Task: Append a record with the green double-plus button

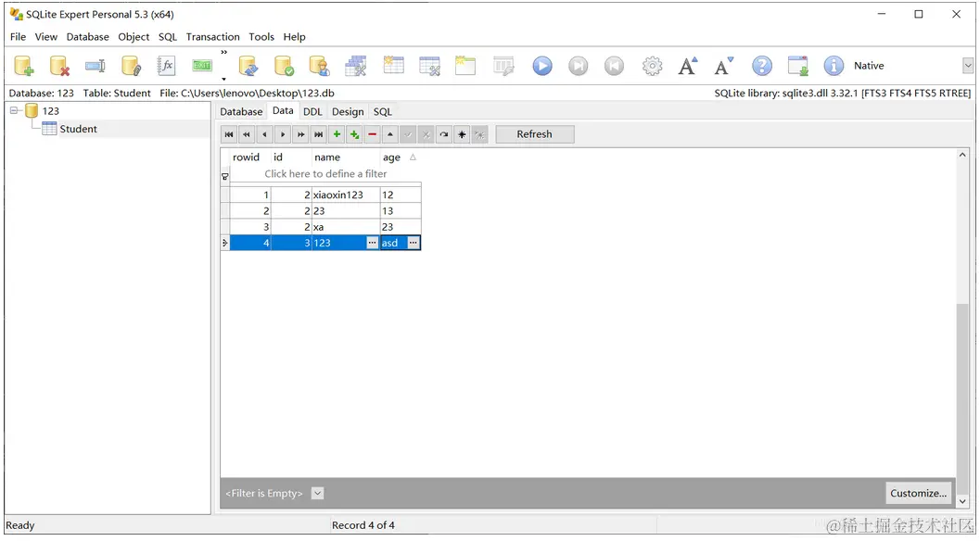Action: [354, 134]
